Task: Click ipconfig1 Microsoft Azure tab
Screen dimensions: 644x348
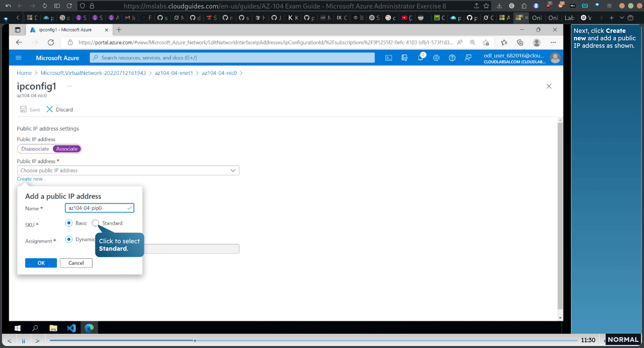Action: pos(69,30)
